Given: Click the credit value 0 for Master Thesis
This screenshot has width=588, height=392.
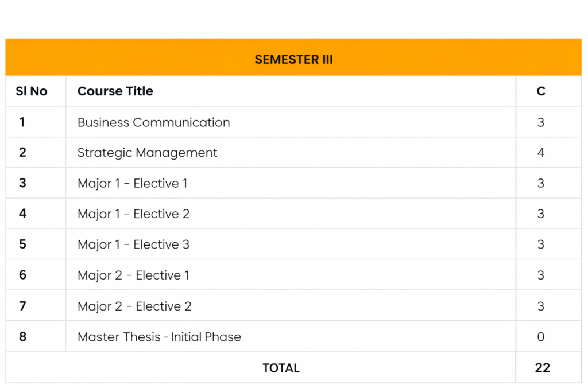Looking at the screenshot, I should [540, 337].
